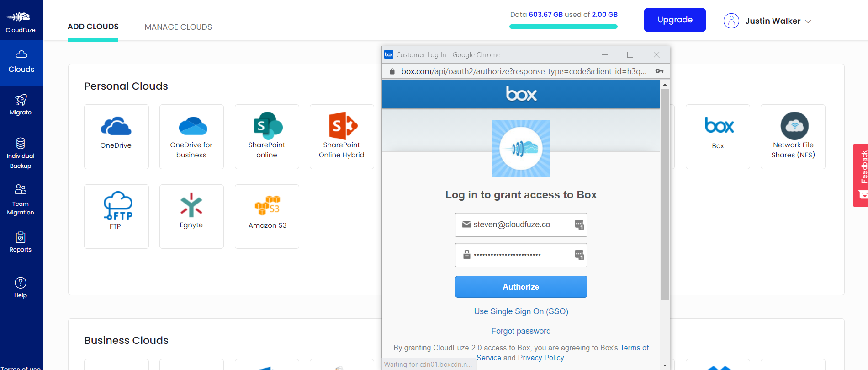Viewport: 868px width, 370px height.
Task: Open Box's Terms of Service link
Action: pyautogui.click(x=635, y=348)
